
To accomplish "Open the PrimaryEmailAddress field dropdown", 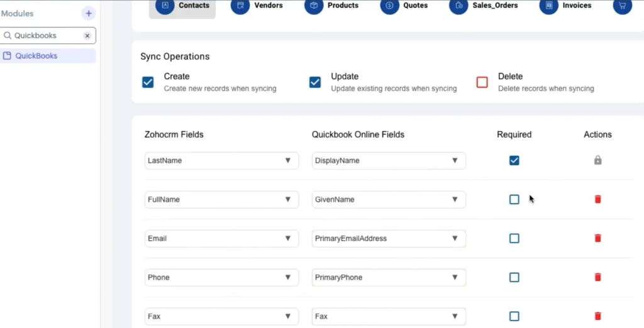I will [x=389, y=239].
